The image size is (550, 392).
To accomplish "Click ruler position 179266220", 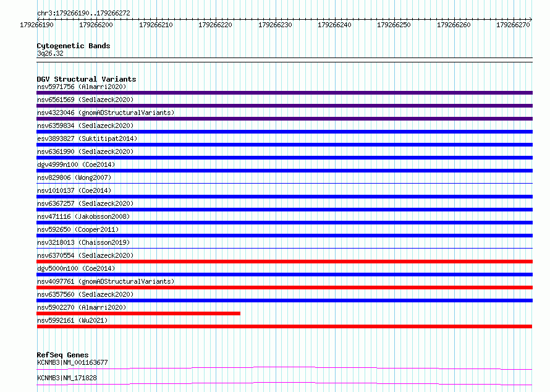I will coord(216,25).
